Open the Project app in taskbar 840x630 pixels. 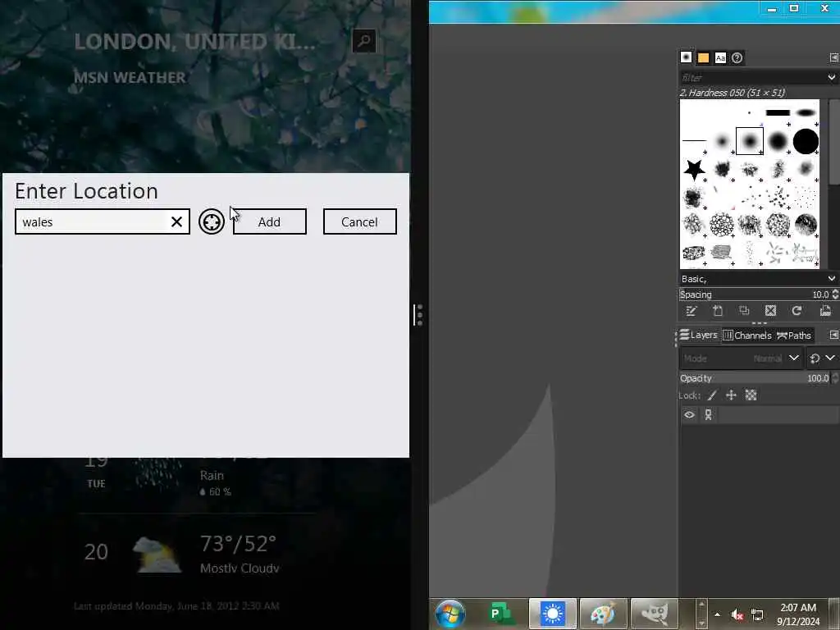tap(500, 614)
